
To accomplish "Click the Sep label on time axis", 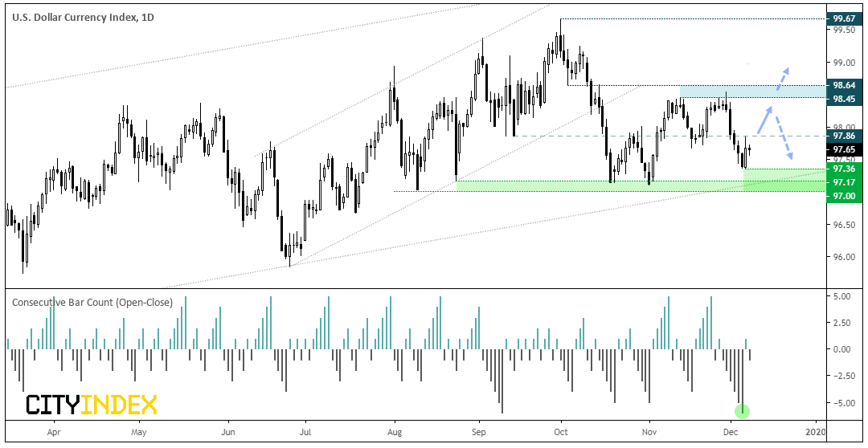I will (x=479, y=430).
